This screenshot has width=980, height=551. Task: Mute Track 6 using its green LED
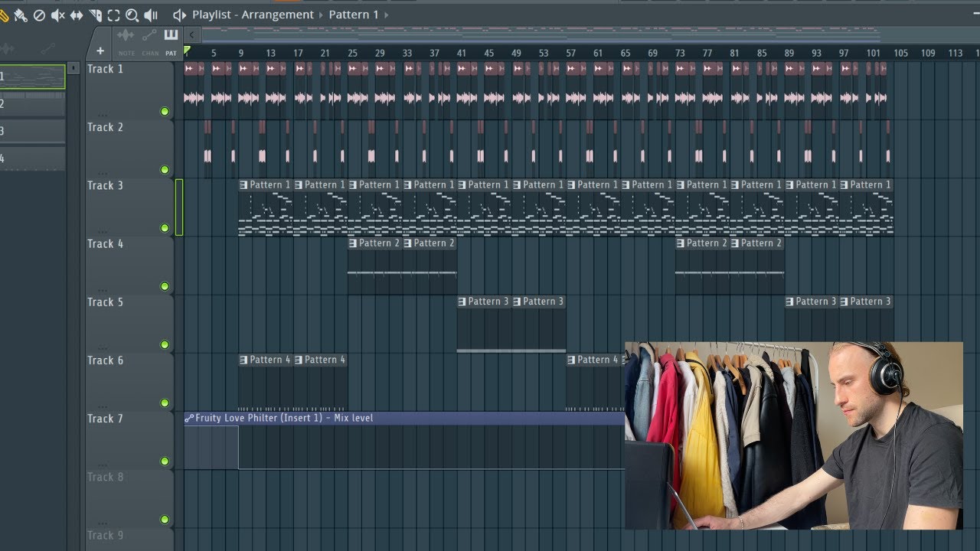165,403
